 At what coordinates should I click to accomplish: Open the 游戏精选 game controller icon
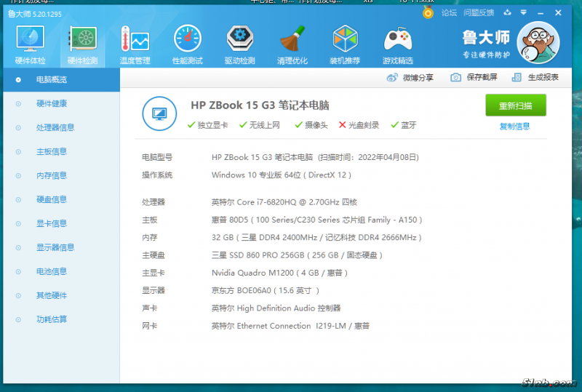(397, 43)
